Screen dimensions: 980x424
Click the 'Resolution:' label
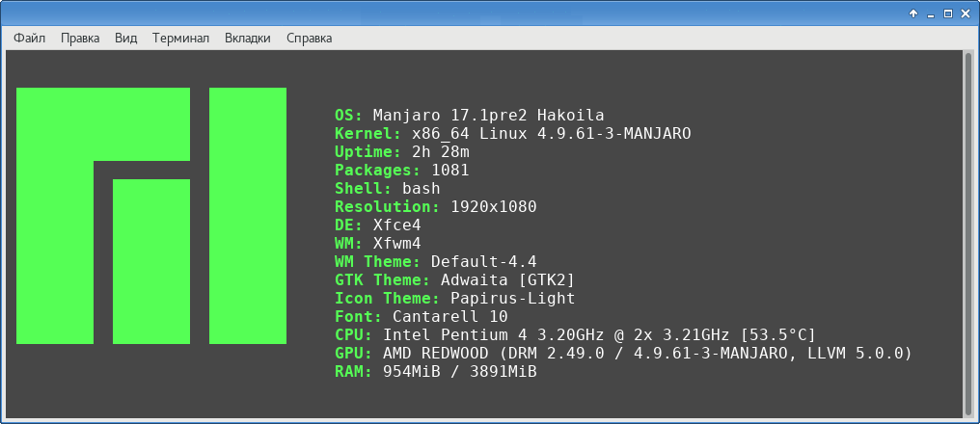tap(387, 206)
